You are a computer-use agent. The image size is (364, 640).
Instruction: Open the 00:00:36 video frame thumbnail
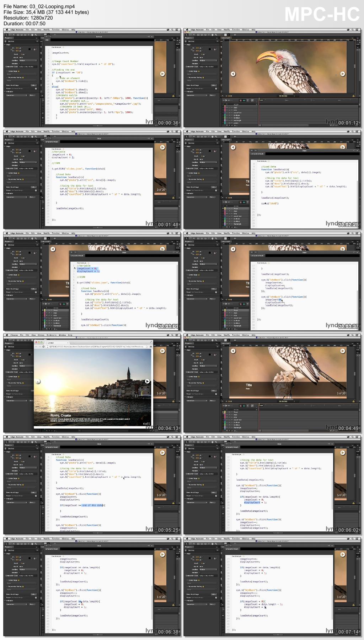point(92,78)
